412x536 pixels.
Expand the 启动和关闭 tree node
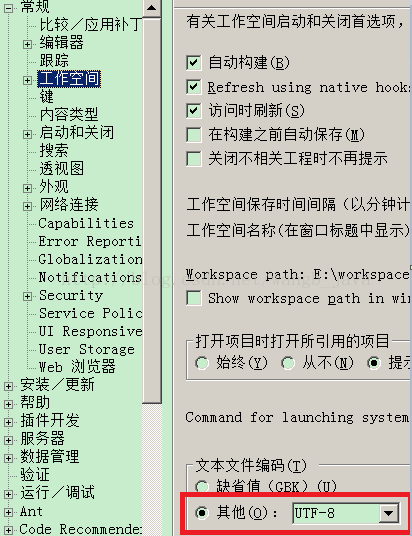[27, 134]
